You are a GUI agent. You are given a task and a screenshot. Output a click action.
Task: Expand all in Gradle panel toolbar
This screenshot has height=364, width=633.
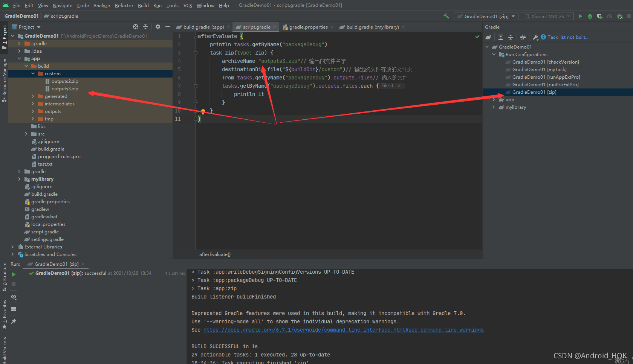501,37
